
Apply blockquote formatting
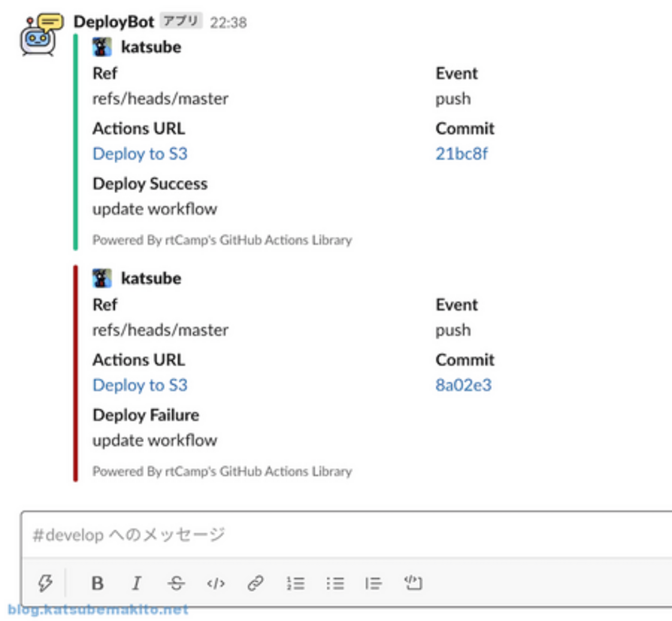click(x=373, y=583)
